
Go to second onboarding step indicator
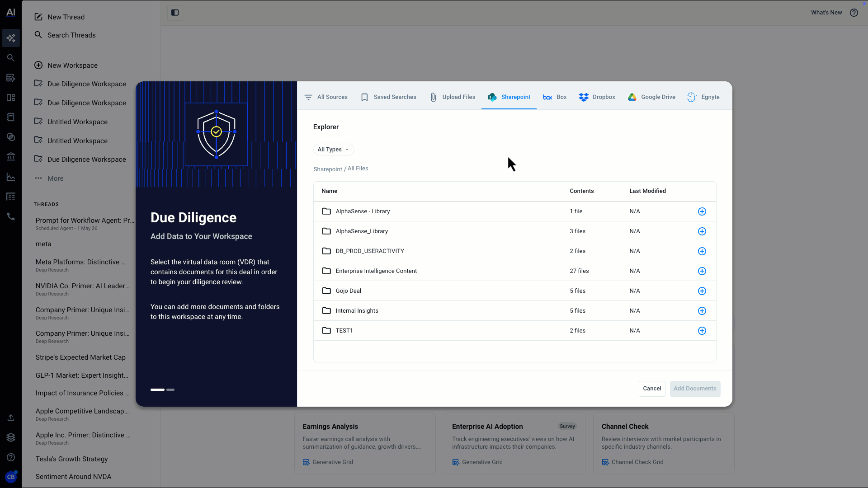(170, 389)
